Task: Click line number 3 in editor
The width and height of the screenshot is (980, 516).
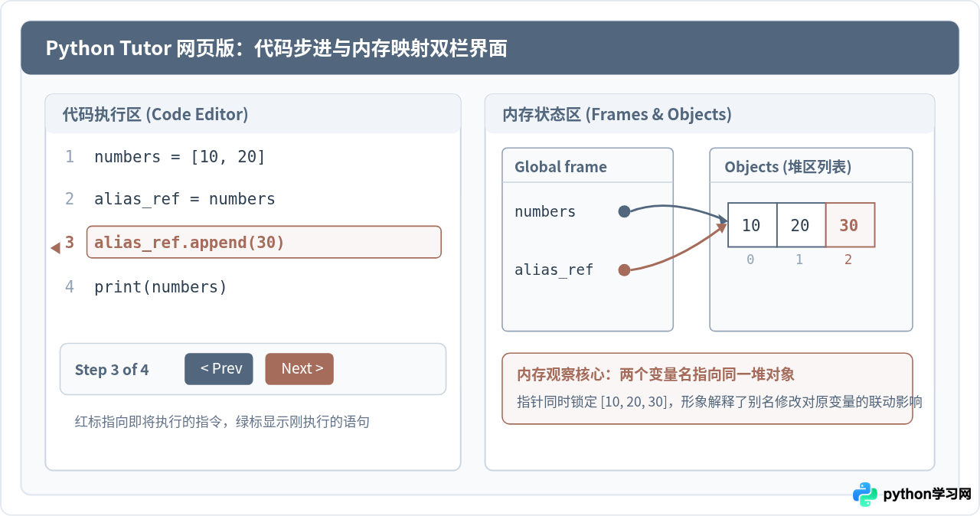Action: 70,243
